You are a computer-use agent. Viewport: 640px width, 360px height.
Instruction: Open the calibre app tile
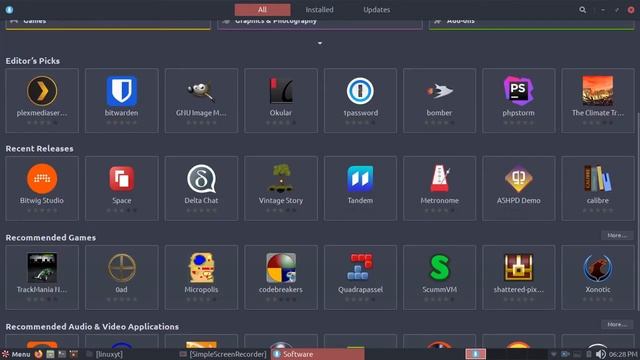click(598, 188)
